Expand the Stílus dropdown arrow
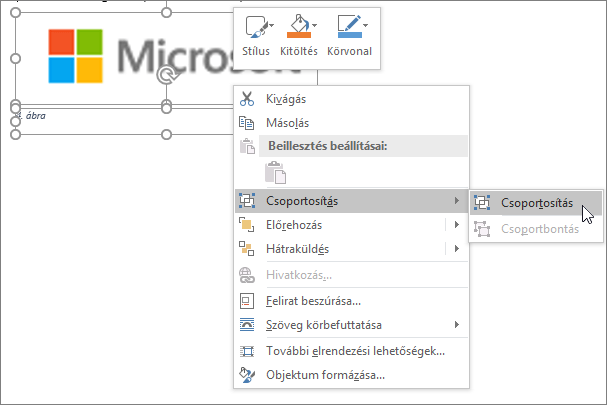The image size is (607, 405). click(x=271, y=26)
